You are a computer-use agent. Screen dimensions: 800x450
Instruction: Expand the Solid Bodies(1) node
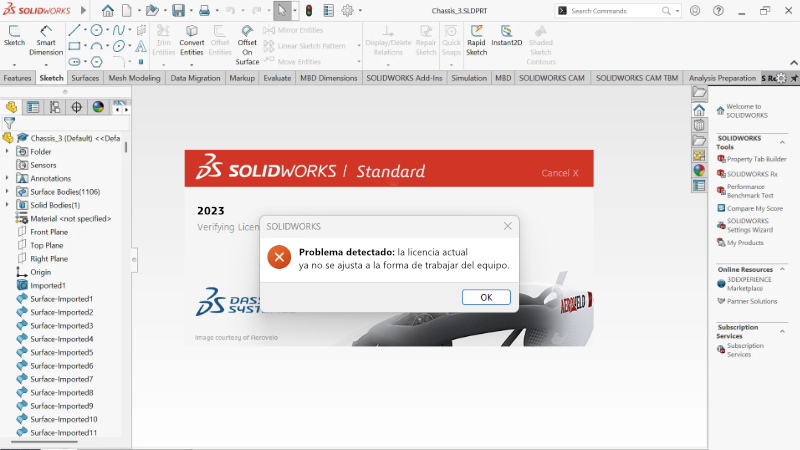click(x=7, y=205)
